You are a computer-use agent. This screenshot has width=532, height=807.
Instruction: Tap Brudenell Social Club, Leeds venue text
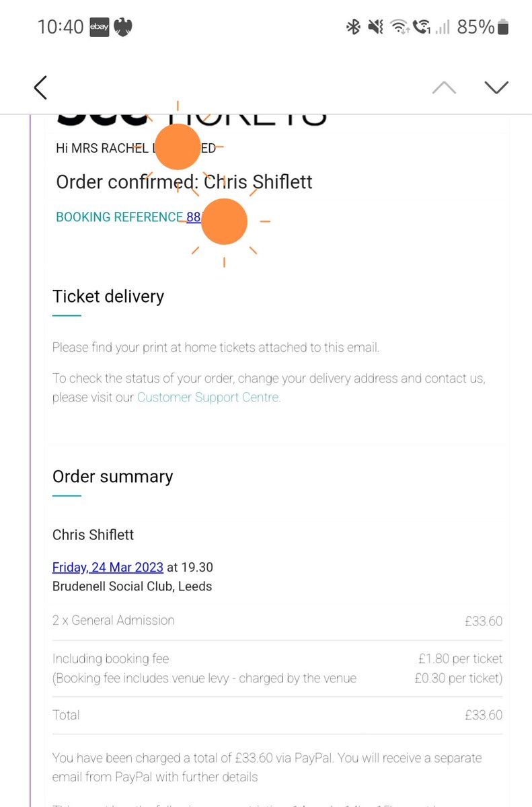132,586
